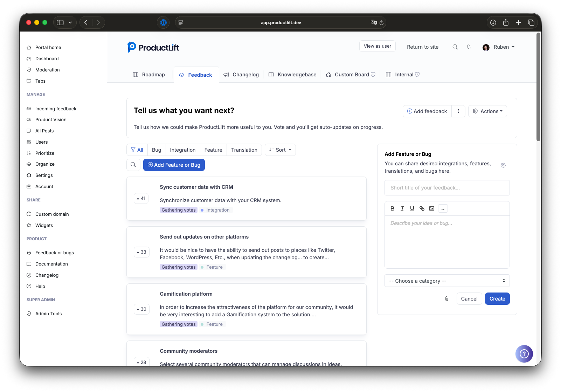Click the Cancel button in the form
The height and width of the screenshot is (392, 561).
pyautogui.click(x=469, y=298)
